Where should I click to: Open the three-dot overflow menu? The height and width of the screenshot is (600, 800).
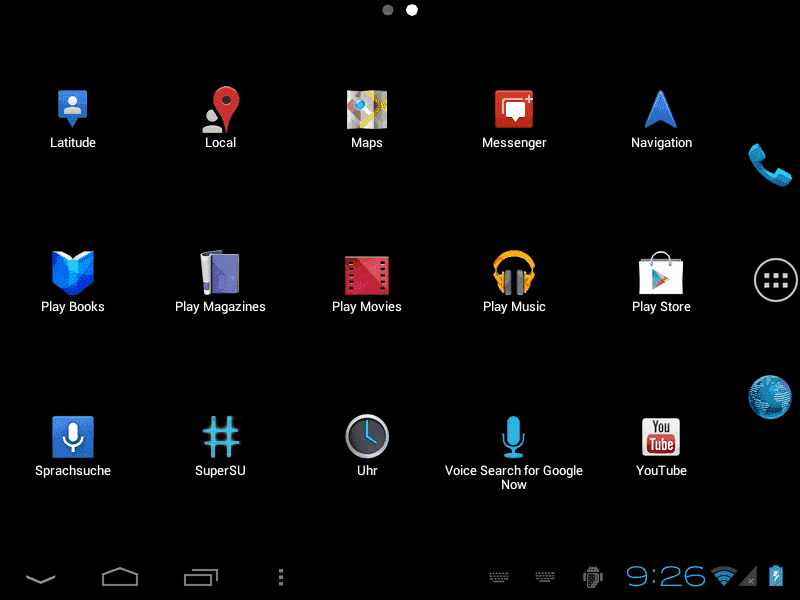coord(281,577)
